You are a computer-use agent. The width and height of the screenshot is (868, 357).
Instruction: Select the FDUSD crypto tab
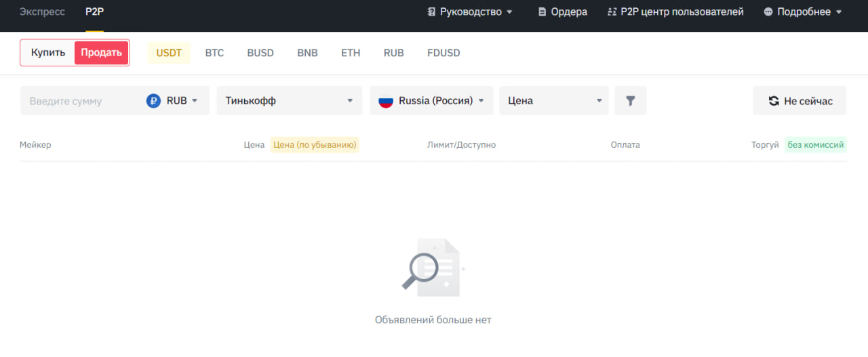coord(443,53)
